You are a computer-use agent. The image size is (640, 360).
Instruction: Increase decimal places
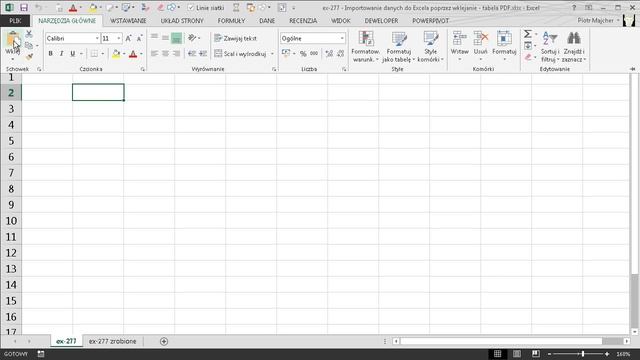(x=329, y=53)
